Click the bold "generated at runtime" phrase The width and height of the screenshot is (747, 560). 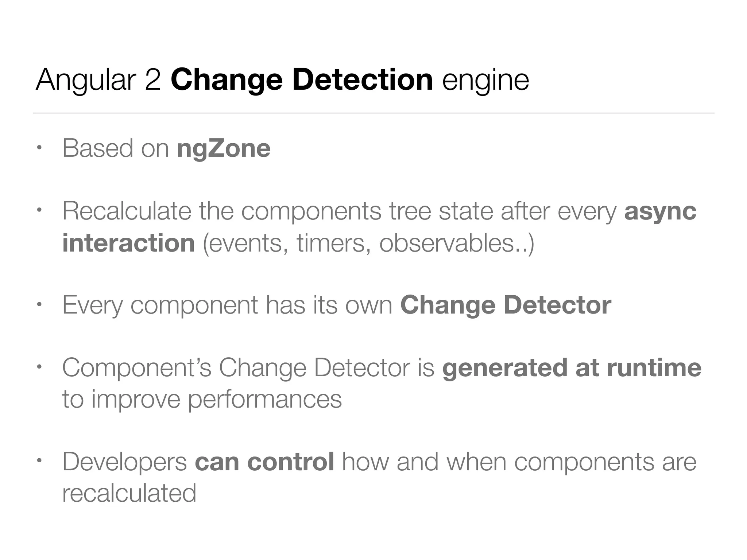point(572,367)
